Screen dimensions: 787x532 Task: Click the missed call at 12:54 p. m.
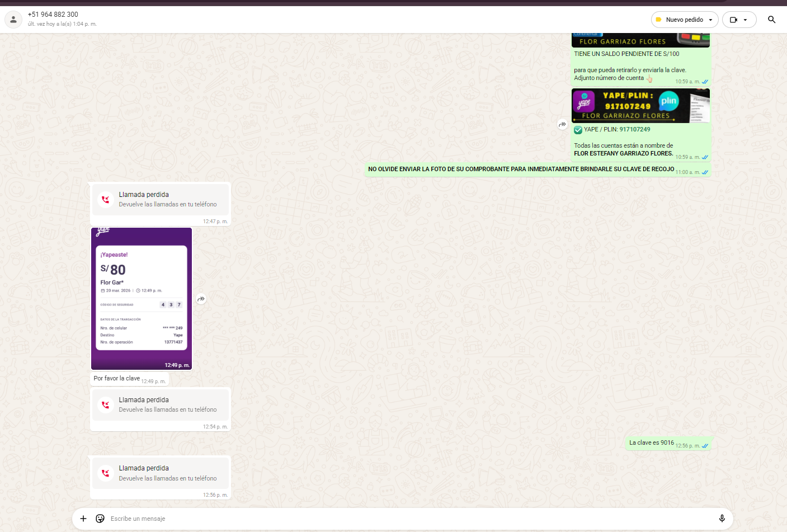(161, 405)
